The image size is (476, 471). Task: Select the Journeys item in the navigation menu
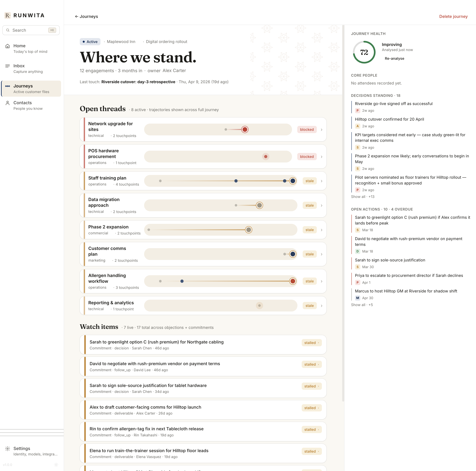point(23,86)
